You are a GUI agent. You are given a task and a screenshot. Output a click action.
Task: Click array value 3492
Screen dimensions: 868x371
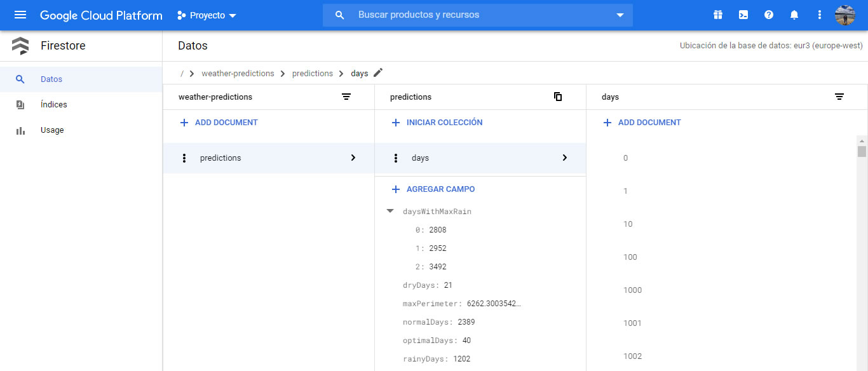438,267
